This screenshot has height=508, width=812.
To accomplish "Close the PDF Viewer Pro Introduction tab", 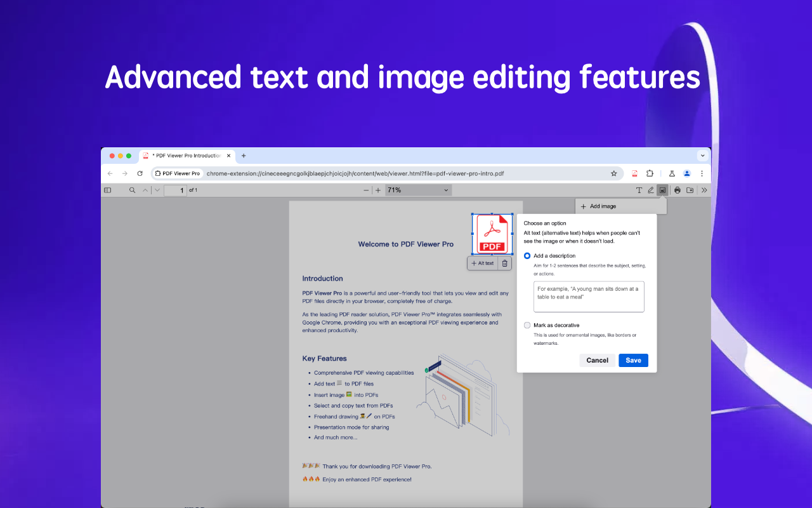I will [228, 156].
